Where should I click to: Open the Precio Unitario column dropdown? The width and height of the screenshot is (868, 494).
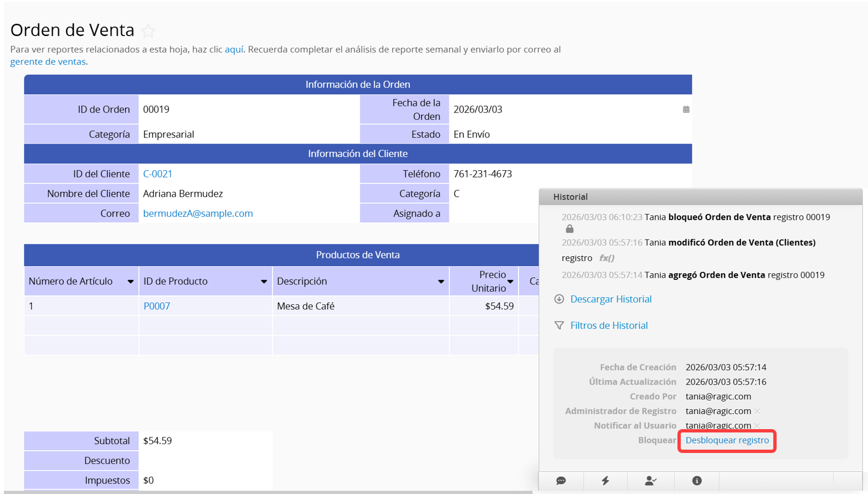point(510,282)
